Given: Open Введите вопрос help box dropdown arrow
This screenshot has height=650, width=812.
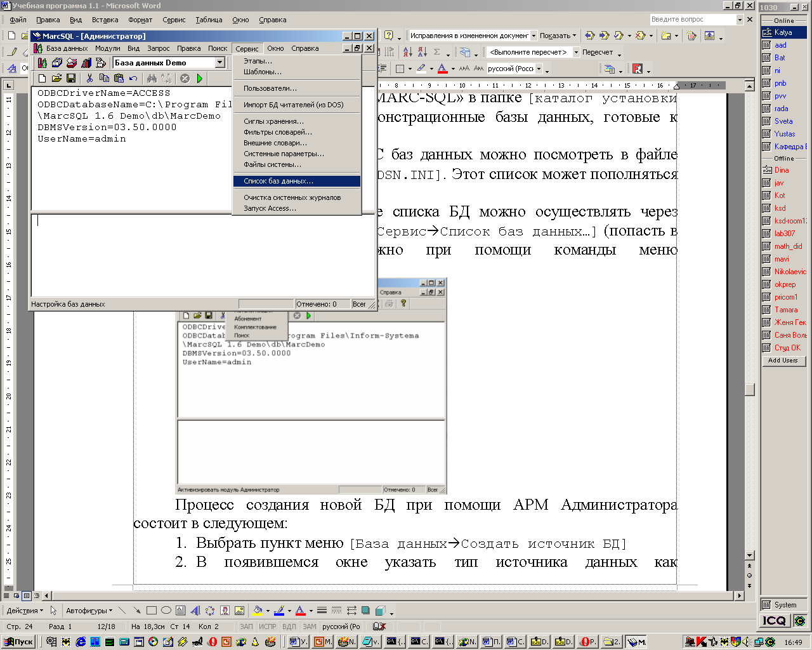Looking at the screenshot, I should [740, 20].
